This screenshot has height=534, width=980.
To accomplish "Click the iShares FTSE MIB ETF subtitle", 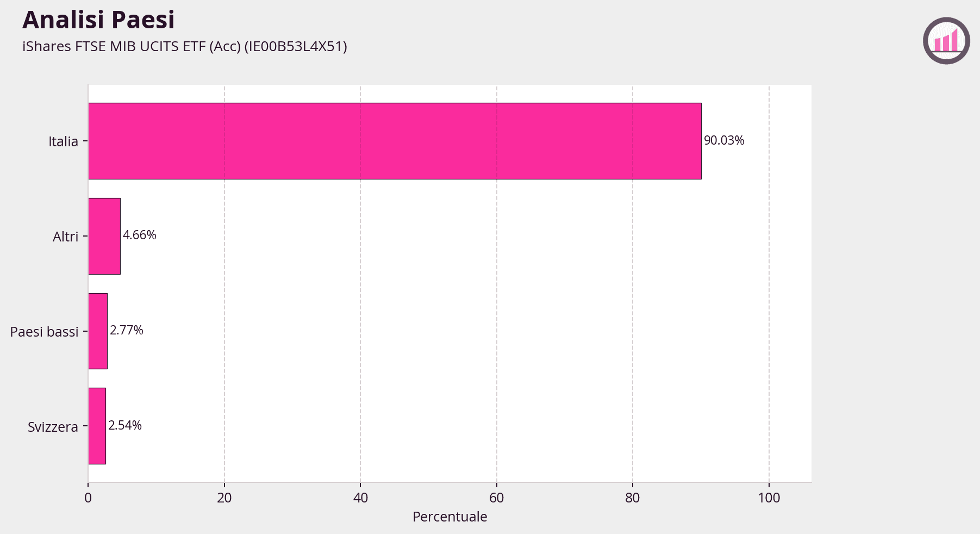I will [184, 47].
